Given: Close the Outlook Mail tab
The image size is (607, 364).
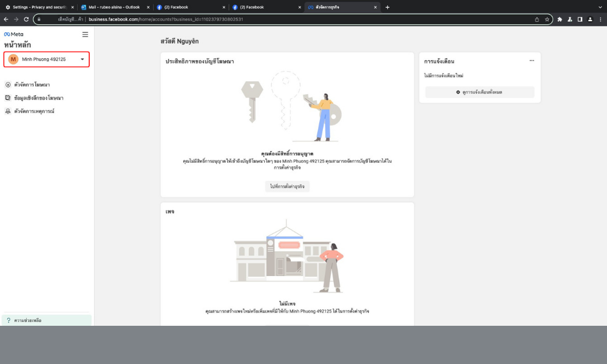Looking at the screenshot, I should [x=148, y=7].
